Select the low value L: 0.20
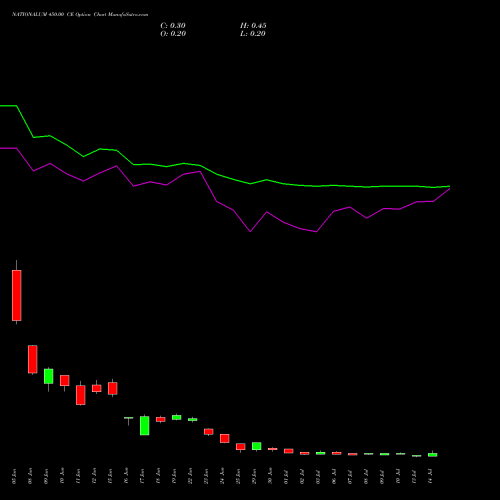The image size is (500, 500). click(x=253, y=34)
